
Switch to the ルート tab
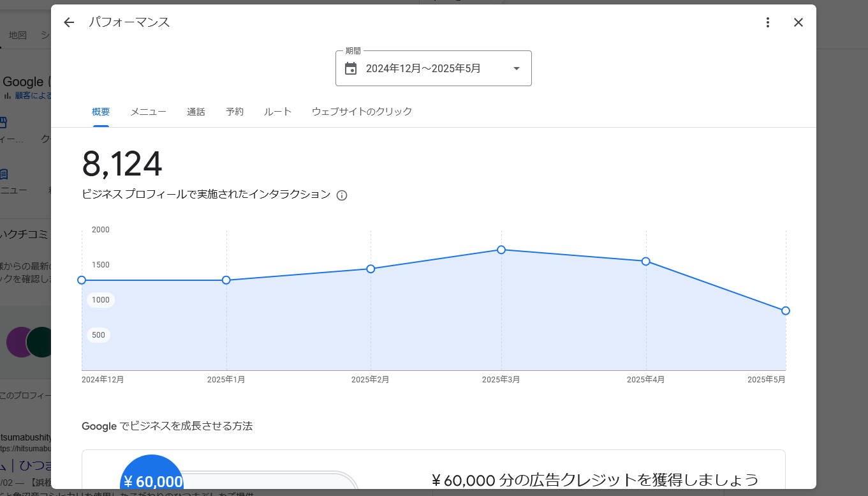pos(277,112)
